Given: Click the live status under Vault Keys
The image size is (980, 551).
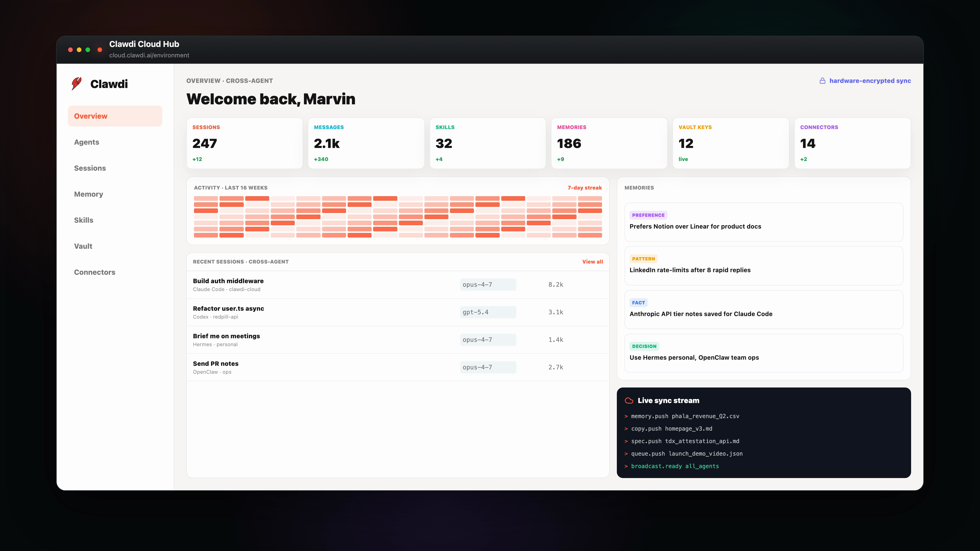Looking at the screenshot, I should 683,159.
